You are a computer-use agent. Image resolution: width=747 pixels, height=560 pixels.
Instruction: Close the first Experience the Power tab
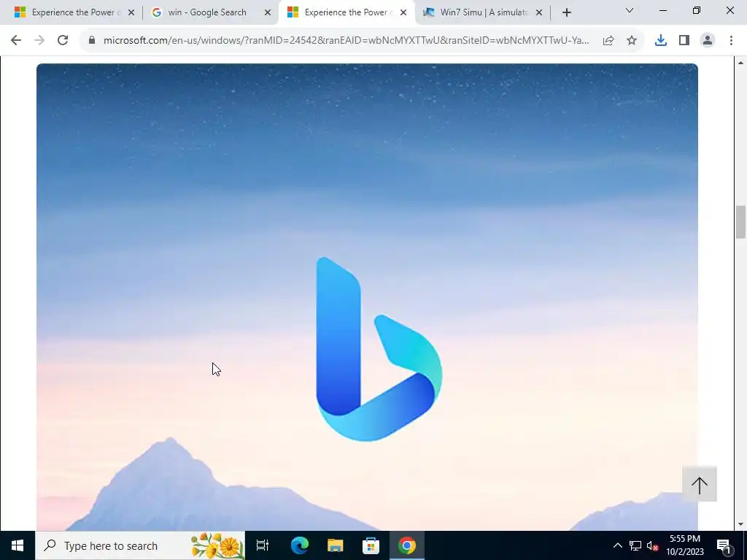[x=131, y=12]
